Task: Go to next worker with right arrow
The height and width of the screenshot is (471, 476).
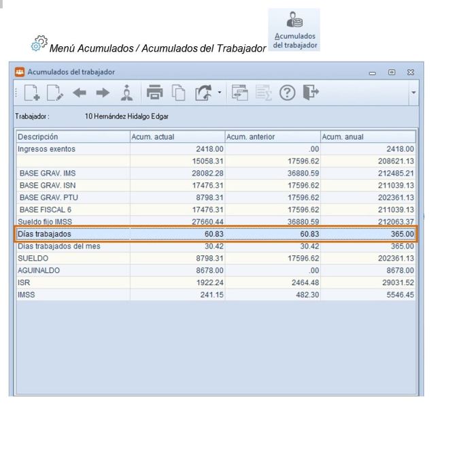Action: [x=102, y=93]
